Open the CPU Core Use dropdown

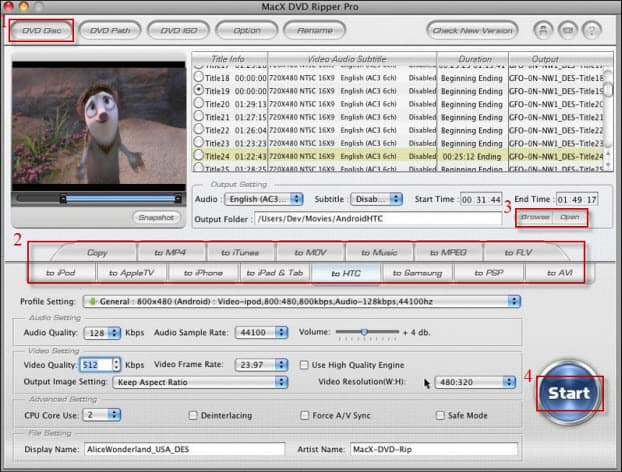click(102, 415)
